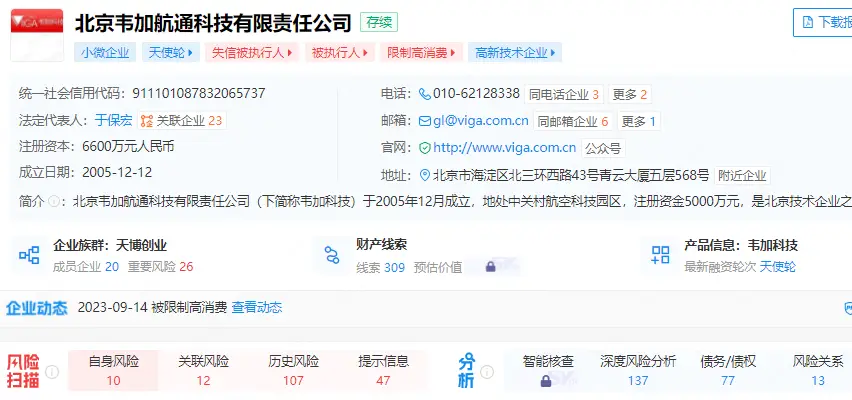Open 债务/债权 77 item

click(x=728, y=371)
